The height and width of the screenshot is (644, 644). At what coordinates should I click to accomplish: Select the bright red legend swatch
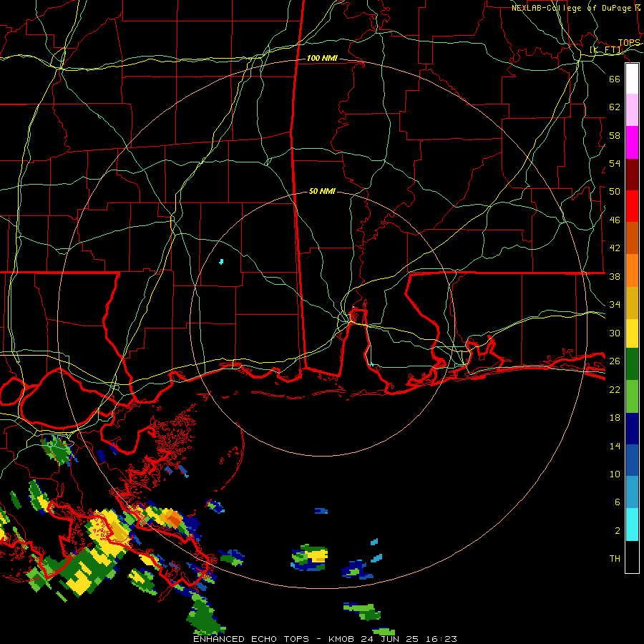pyautogui.click(x=632, y=206)
